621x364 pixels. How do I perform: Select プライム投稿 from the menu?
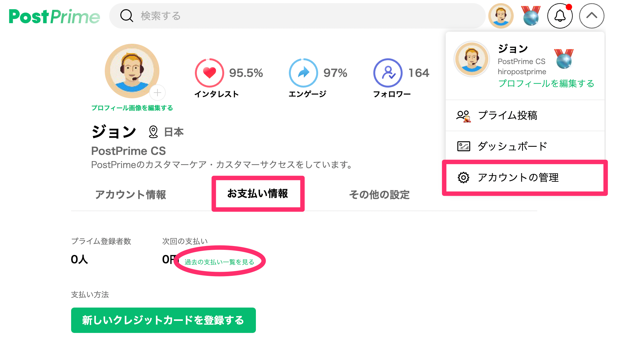pyautogui.click(x=507, y=115)
